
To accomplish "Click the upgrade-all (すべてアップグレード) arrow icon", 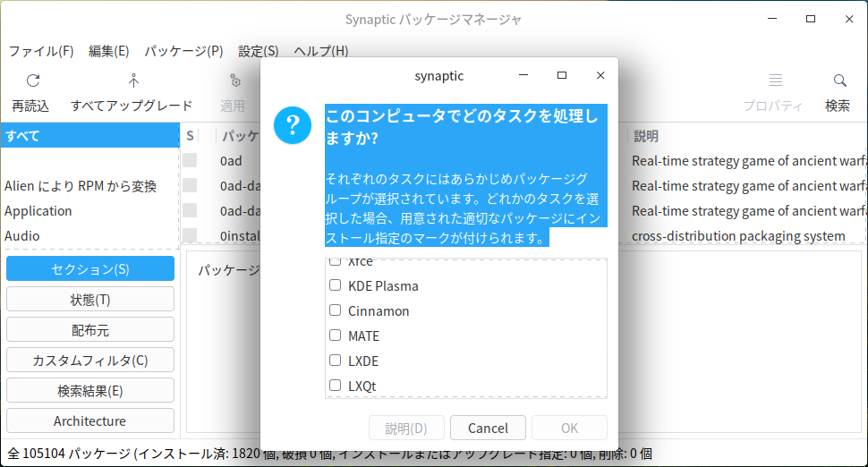I will tap(133, 81).
